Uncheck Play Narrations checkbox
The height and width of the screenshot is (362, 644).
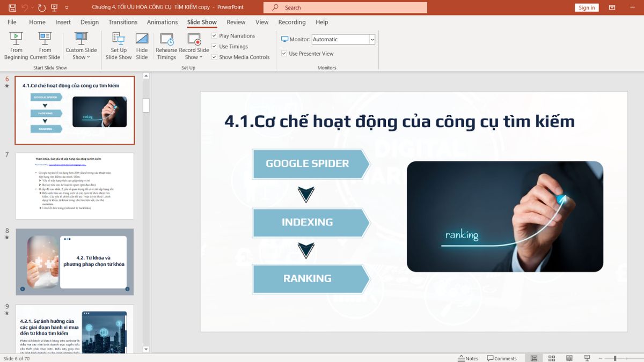pos(214,36)
